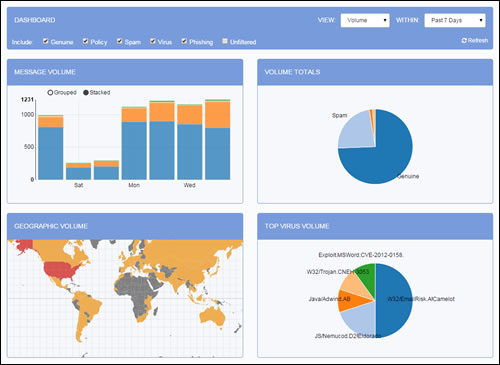
Task: Click Wednesday's bar in Message Volume chart
Action: click(190, 142)
